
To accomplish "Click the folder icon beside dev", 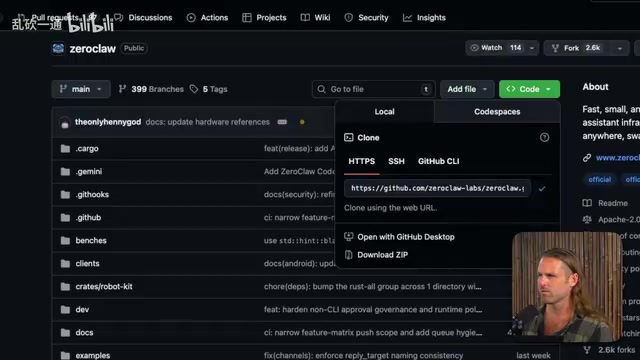I will tap(65, 309).
